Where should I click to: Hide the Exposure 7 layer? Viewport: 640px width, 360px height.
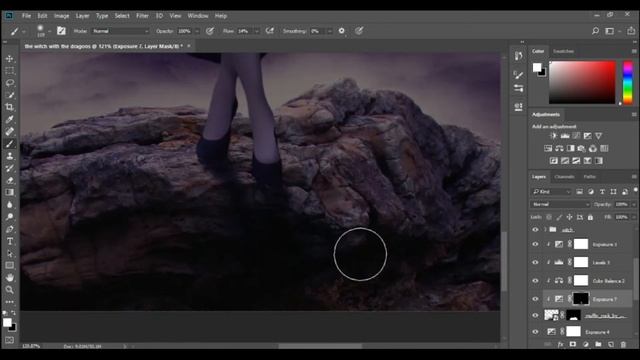click(x=535, y=299)
